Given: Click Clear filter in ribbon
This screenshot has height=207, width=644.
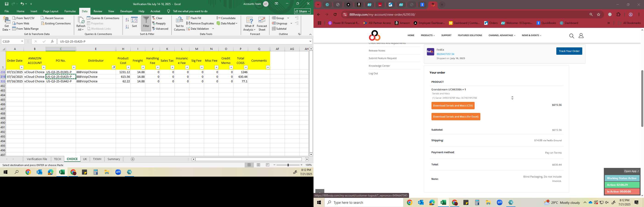Looking at the screenshot, I should pos(157,18).
